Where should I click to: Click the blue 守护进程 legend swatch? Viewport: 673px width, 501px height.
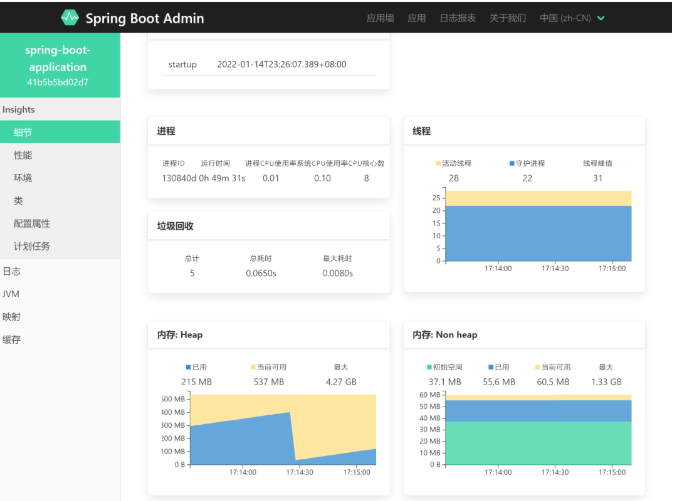click(512, 163)
